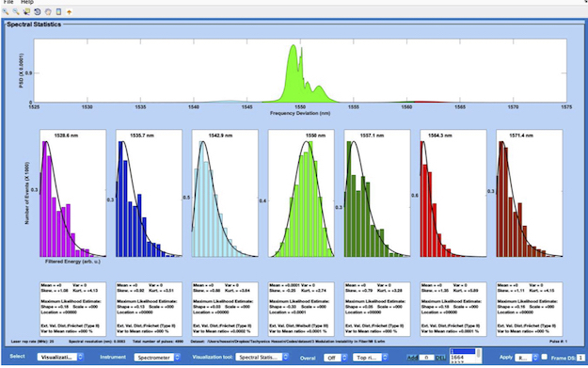This screenshot has height=368, width=588.
Task: Click the Weibull statistics box under 1550 nm
Action: [x=301, y=309]
